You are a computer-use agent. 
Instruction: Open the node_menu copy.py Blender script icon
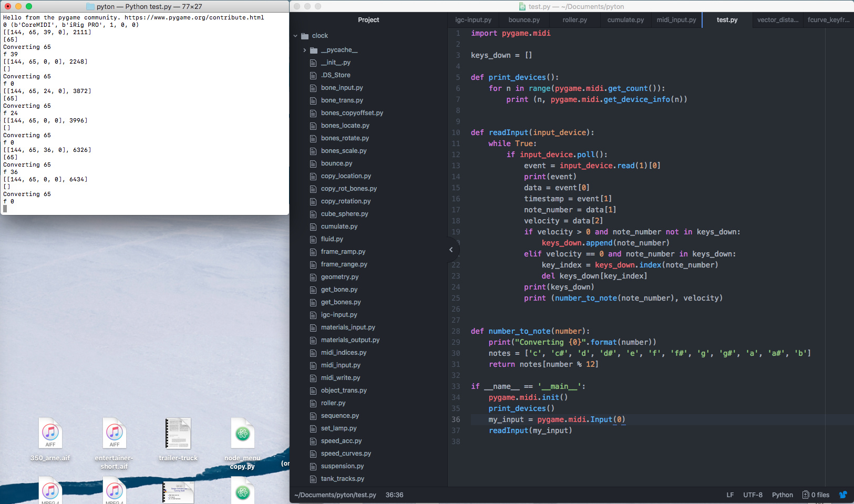(x=242, y=434)
